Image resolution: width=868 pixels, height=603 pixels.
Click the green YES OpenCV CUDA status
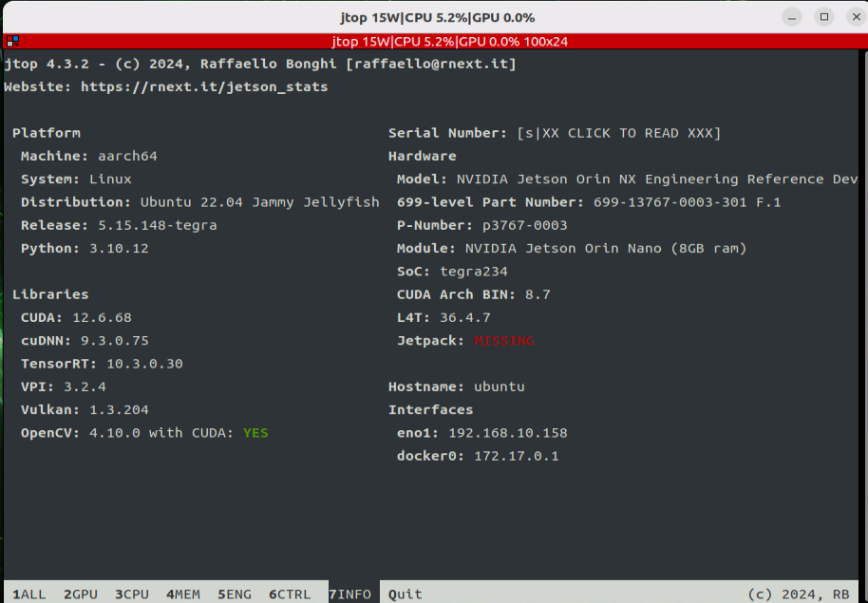255,433
